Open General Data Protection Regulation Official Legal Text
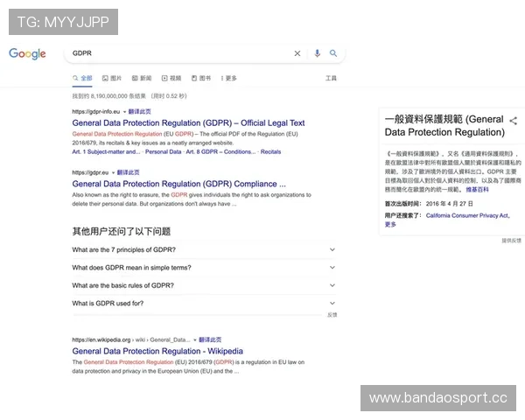This screenshot has width=525, height=420. pyautogui.click(x=188, y=122)
